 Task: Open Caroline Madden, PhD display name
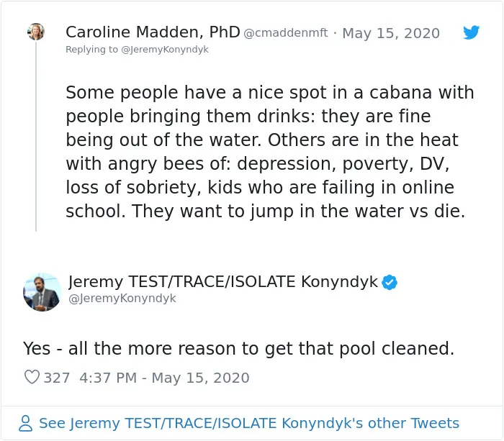[153, 32]
